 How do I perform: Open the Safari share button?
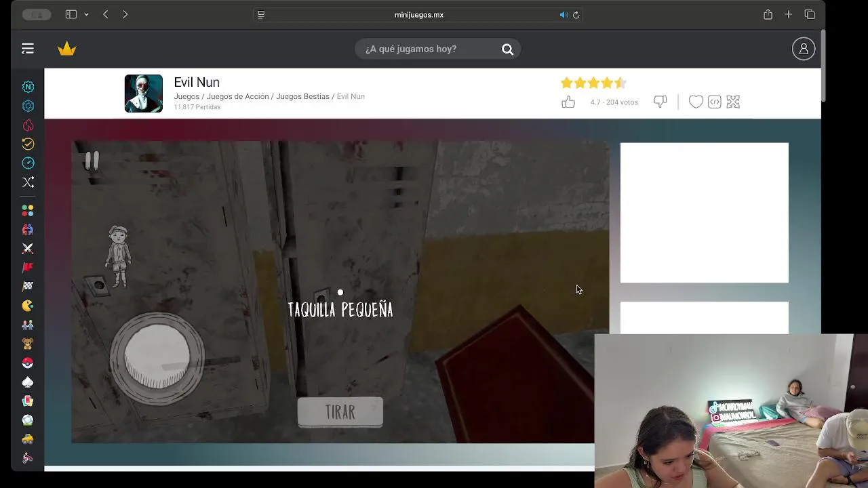pyautogui.click(x=768, y=14)
